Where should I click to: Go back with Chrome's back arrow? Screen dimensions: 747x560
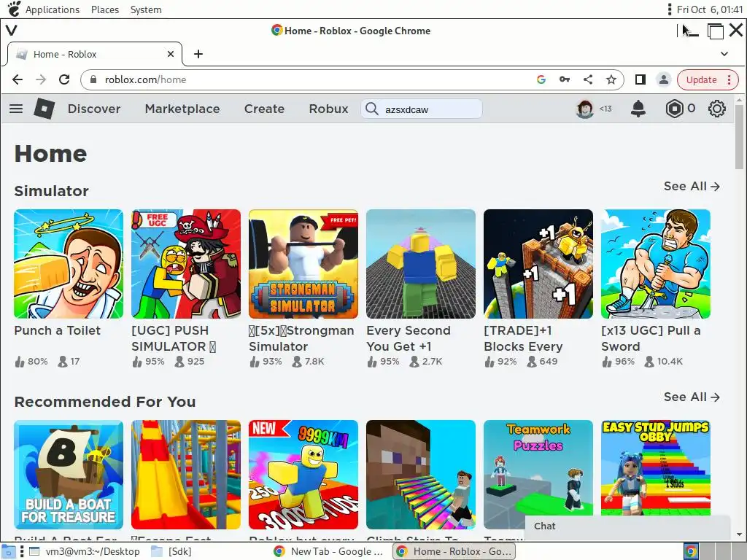tap(18, 79)
